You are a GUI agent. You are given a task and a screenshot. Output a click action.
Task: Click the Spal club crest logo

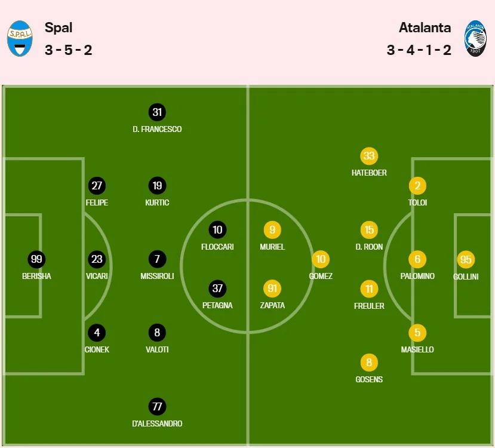20,39
